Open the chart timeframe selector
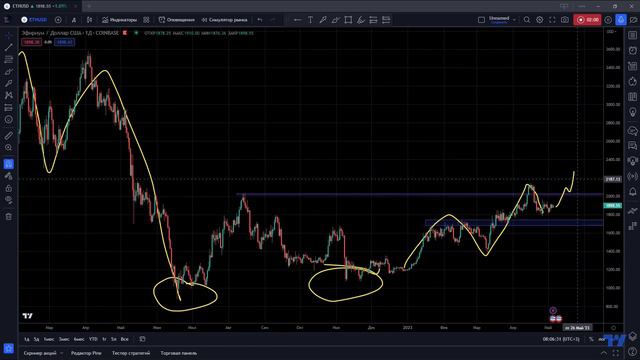Screen dimensions: 640x360 pyautogui.click(x=74, y=20)
